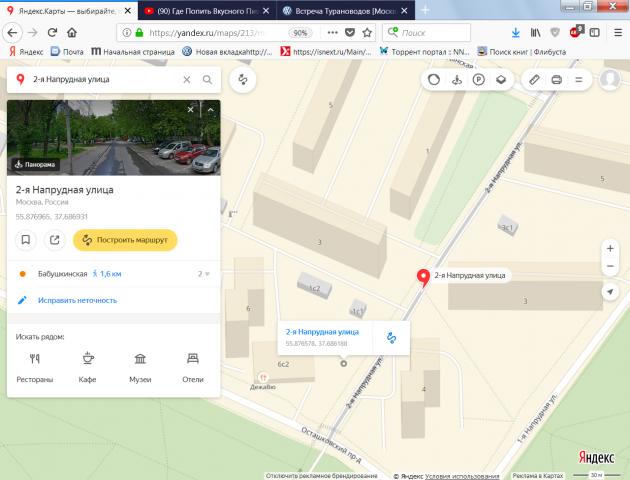Screen dimensions: 630x480
Task: Print the map
Action: coord(556,80)
